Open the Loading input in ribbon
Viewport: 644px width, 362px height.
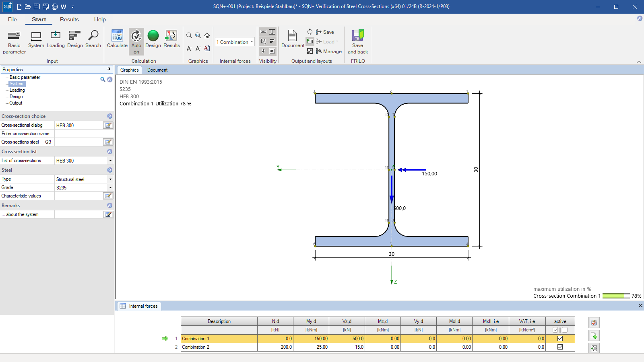[x=56, y=39]
